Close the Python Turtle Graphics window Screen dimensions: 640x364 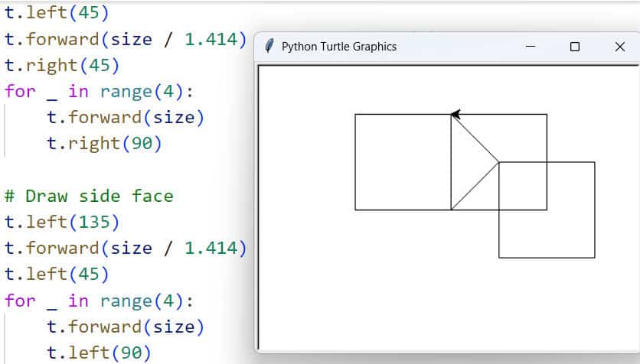pos(619,47)
